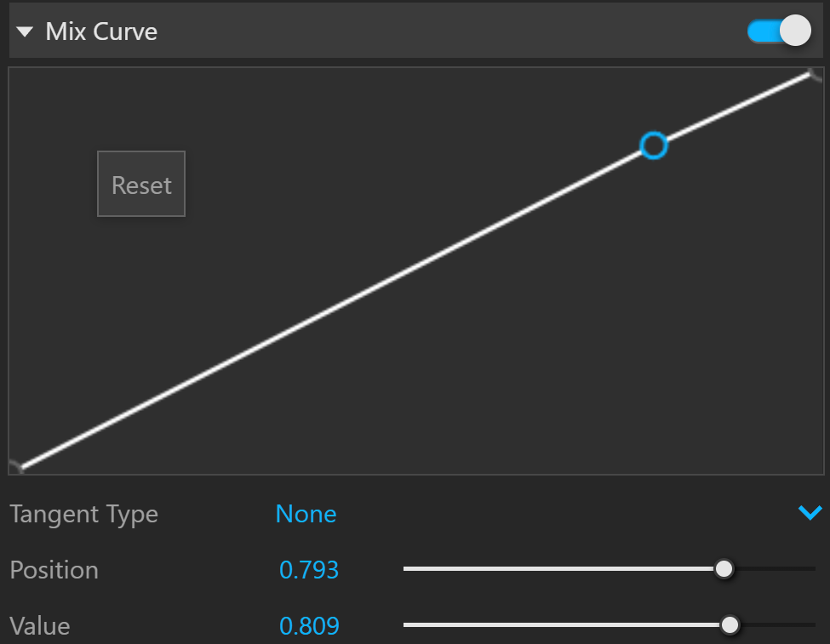Select the blue circular curve control point
This screenshot has width=830, height=644.
[x=653, y=145]
